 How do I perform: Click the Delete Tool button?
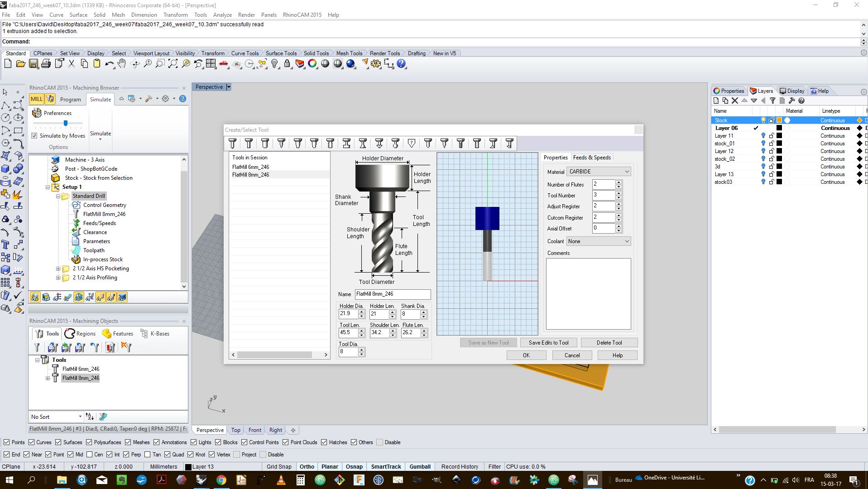[x=609, y=343]
